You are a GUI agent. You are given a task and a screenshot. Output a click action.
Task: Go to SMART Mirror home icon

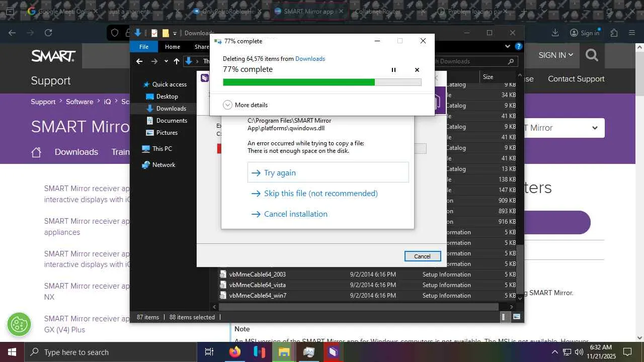[36, 152]
